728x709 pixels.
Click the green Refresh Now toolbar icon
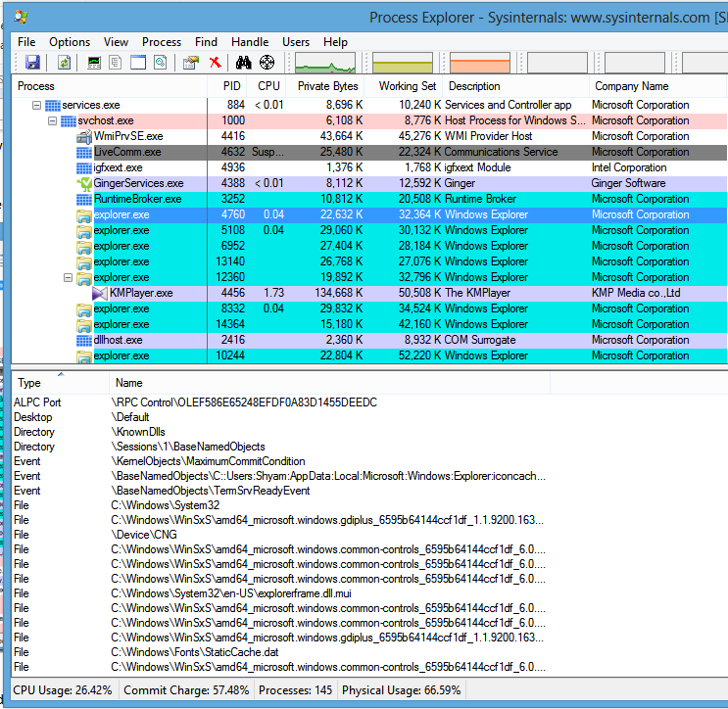click(x=65, y=63)
